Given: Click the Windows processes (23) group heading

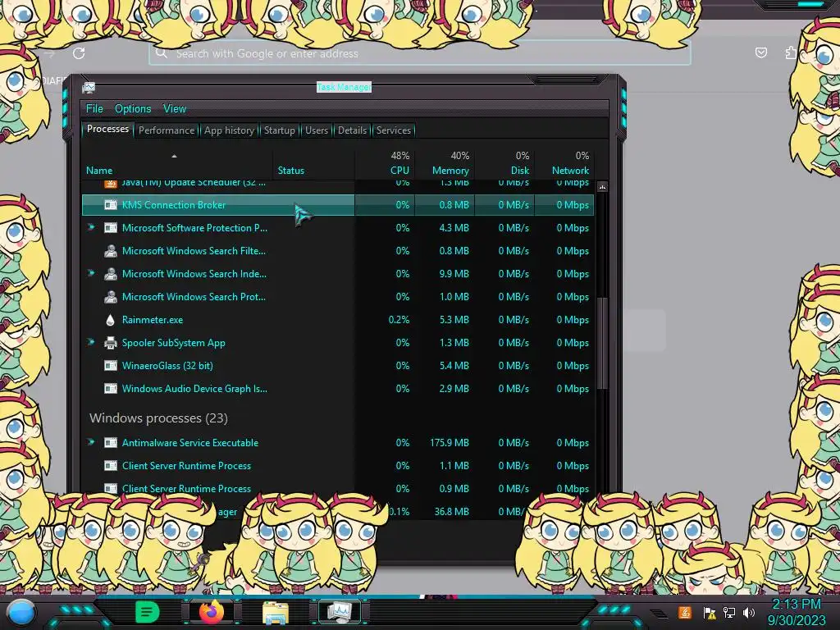Looking at the screenshot, I should coord(158,418).
